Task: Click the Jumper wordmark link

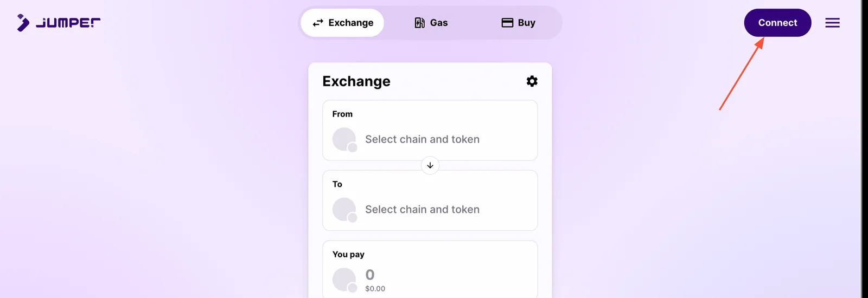Action: [x=68, y=23]
